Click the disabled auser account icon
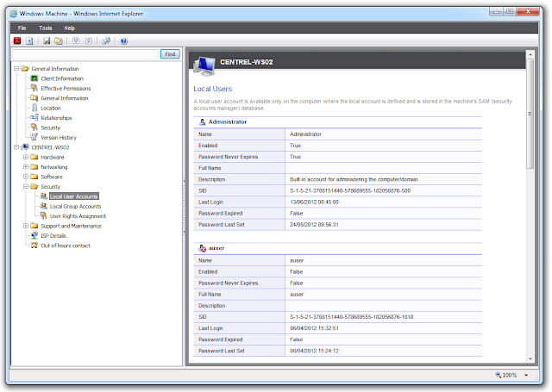Image resolution: width=552 pixels, height=392 pixels. pyautogui.click(x=203, y=248)
